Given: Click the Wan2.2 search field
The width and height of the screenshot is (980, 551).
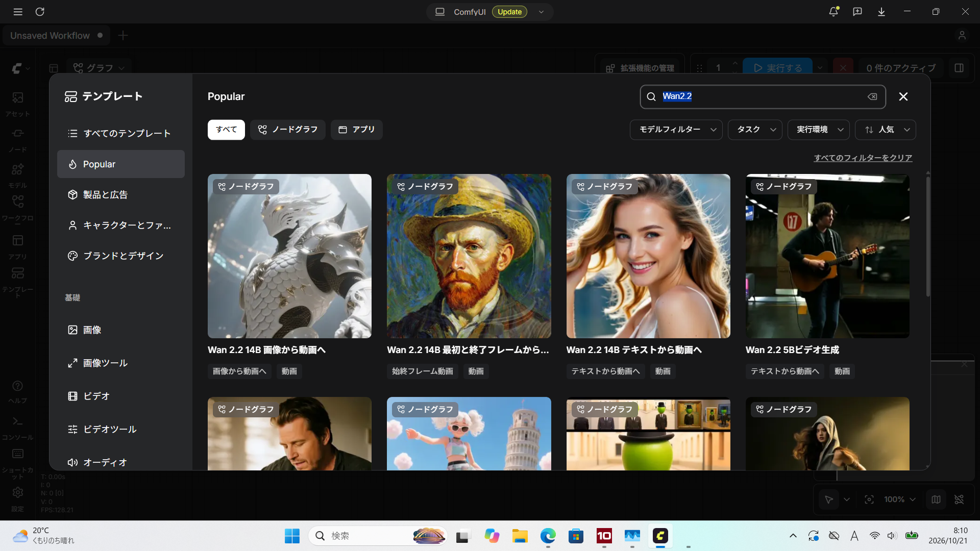Looking at the screenshot, I should [x=763, y=96].
